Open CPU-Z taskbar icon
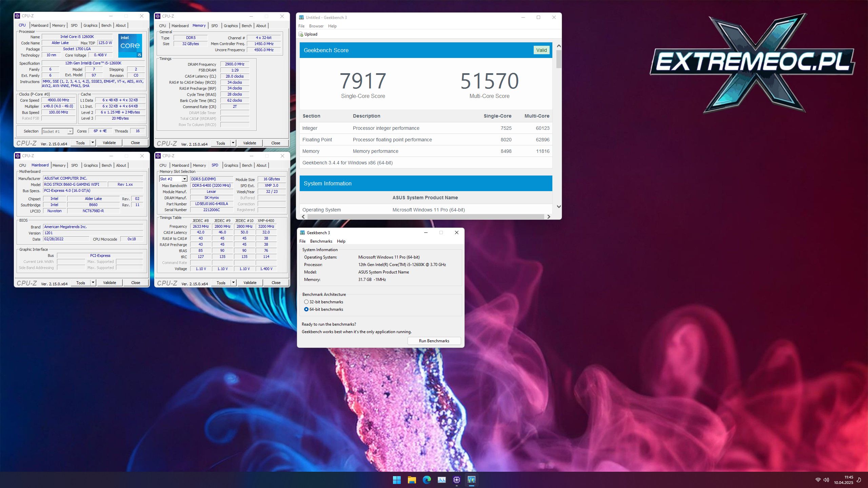This screenshot has height=488, width=868. [x=456, y=480]
